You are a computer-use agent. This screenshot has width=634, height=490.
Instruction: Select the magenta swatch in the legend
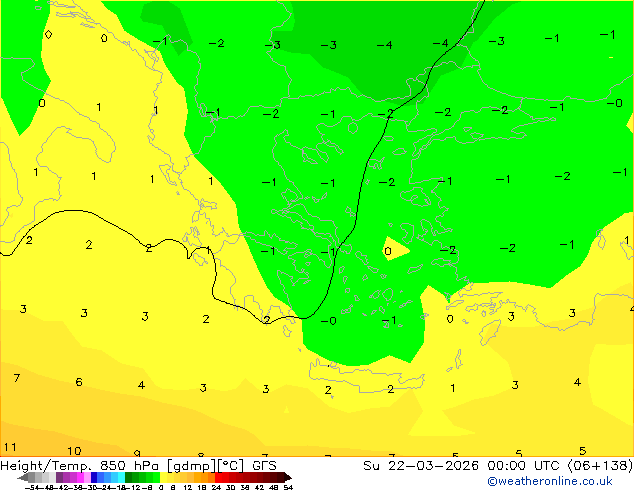pyautogui.click(x=80, y=477)
